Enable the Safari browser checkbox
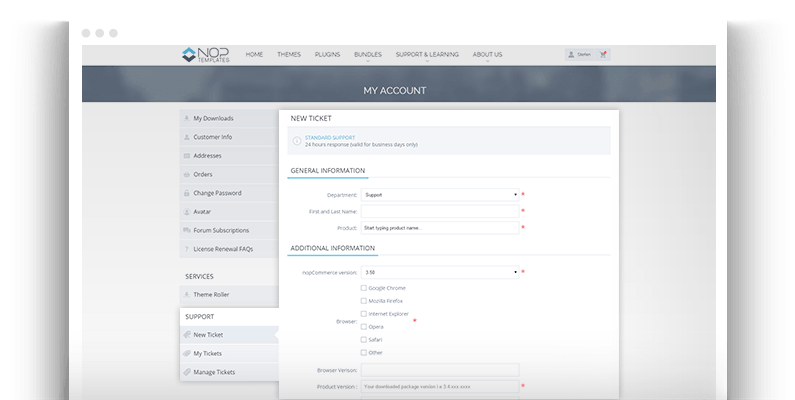Image resolution: width=795 pixels, height=400 pixels. tap(363, 339)
